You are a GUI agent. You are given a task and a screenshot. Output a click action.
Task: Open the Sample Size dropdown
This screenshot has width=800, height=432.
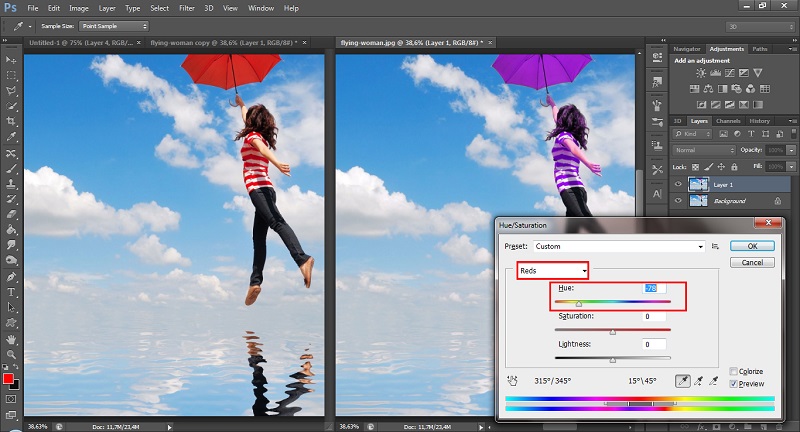click(x=113, y=26)
